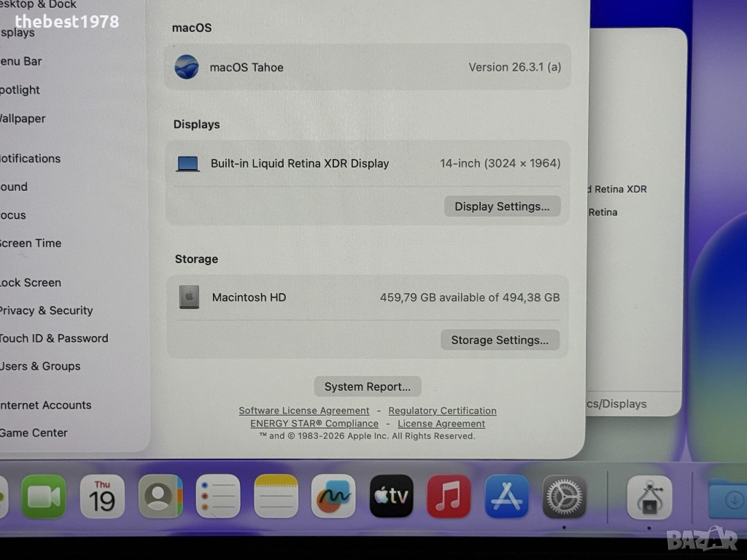Viewport: 747px width, 560px height.
Task: Launch Contacts from the Dock
Action: pos(160,497)
